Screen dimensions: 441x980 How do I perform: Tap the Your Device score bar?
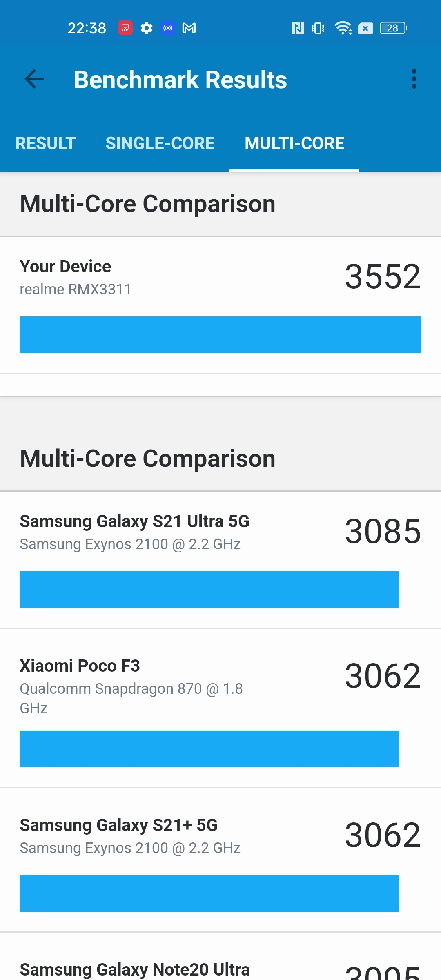[x=220, y=335]
